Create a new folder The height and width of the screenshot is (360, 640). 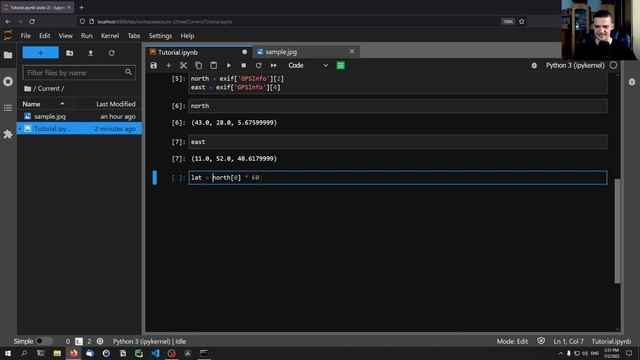[70, 53]
